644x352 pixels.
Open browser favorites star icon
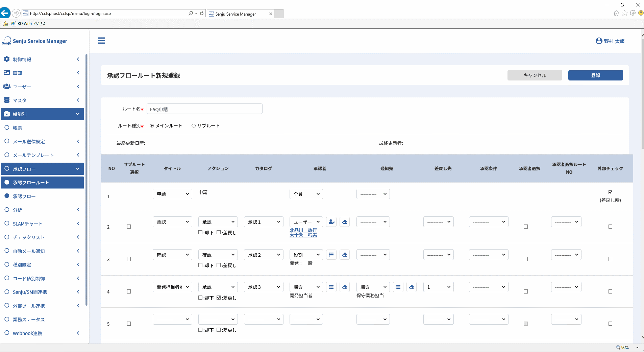click(x=624, y=13)
